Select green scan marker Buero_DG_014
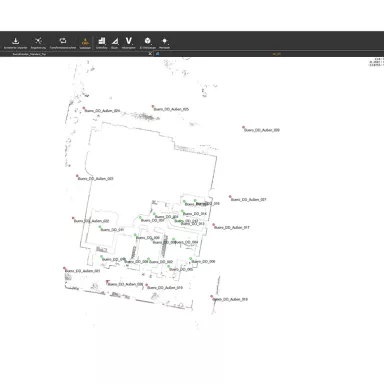The image size is (384, 384). coord(182,211)
